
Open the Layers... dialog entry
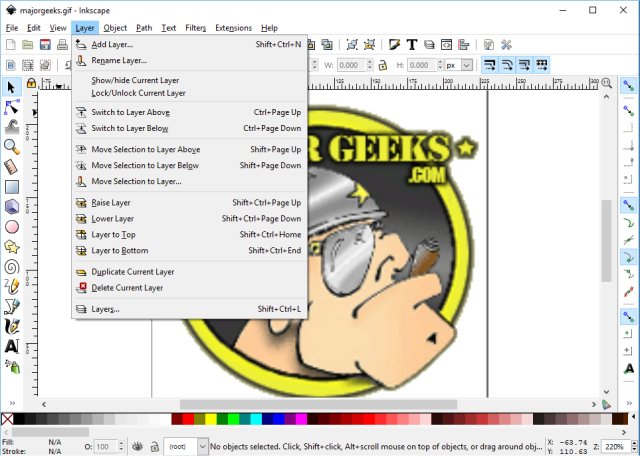(x=189, y=309)
